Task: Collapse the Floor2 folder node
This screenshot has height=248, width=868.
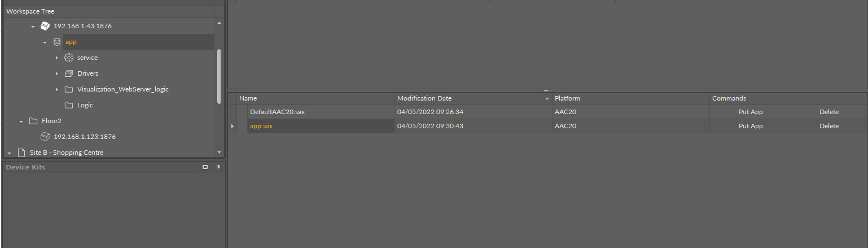Action: pos(21,121)
